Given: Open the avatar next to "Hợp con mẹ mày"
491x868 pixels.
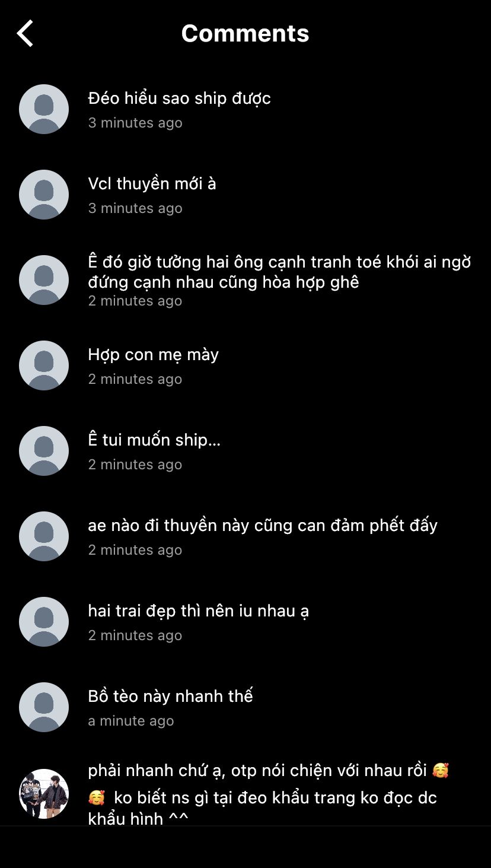Looking at the screenshot, I should (44, 365).
